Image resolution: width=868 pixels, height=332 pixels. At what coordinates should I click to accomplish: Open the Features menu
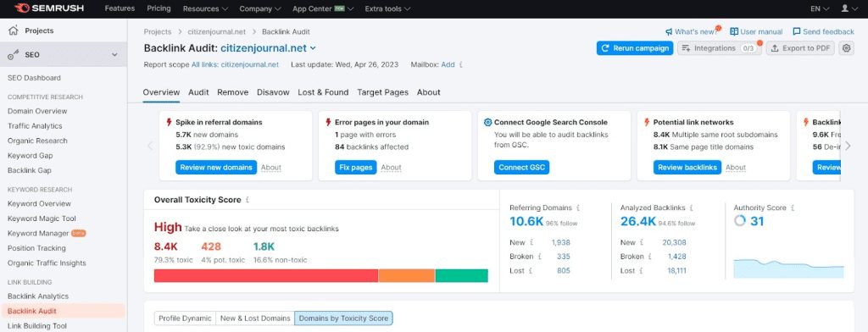(120, 8)
